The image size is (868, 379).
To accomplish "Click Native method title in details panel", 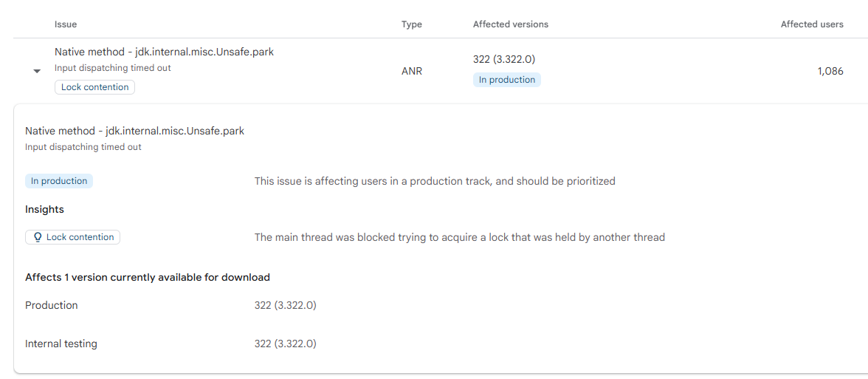I will pyautogui.click(x=134, y=132).
